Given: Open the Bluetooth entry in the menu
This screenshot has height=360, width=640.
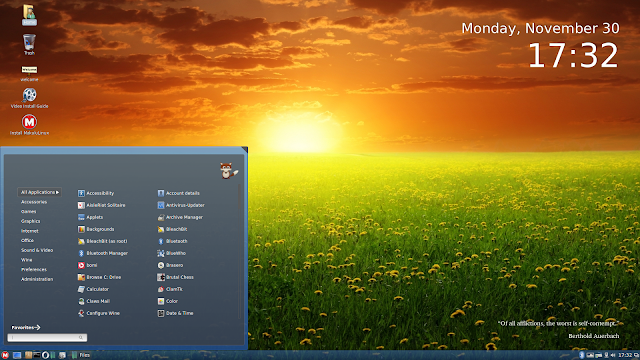Looking at the screenshot, I should click(172, 241).
